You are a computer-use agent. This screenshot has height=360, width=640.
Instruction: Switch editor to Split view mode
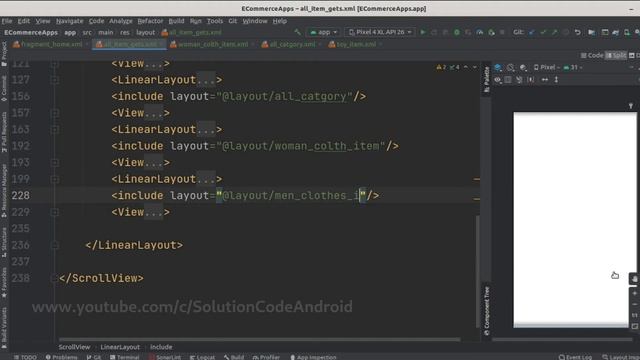coord(616,55)
